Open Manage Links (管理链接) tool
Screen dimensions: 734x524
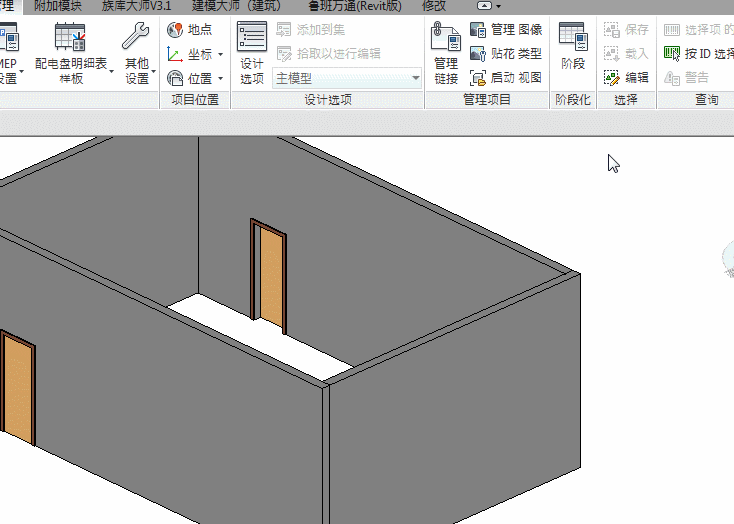tap(446, 52)
